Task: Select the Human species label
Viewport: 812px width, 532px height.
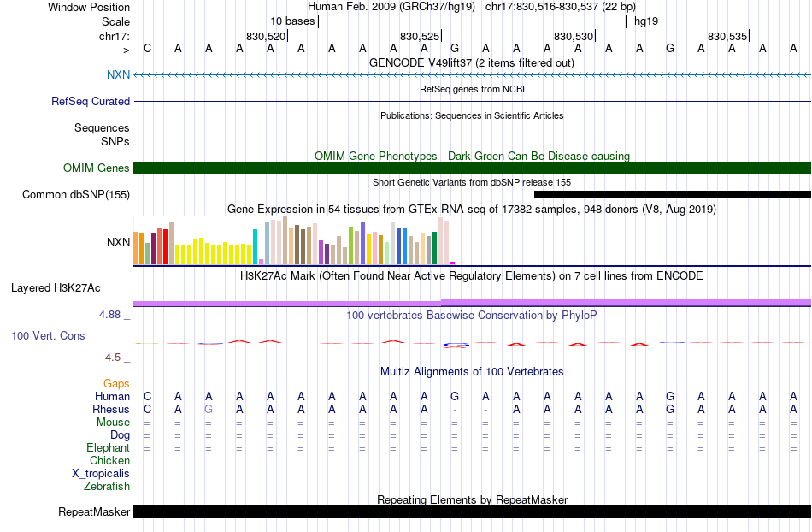Action: pyautogui.click(x=112, y=396)
